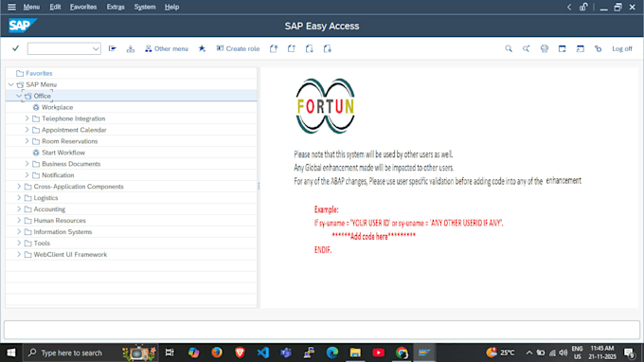Viewport: 644px width, 362px height.
Task: Click the Windows Start button
Action: [x=11, y=353]
